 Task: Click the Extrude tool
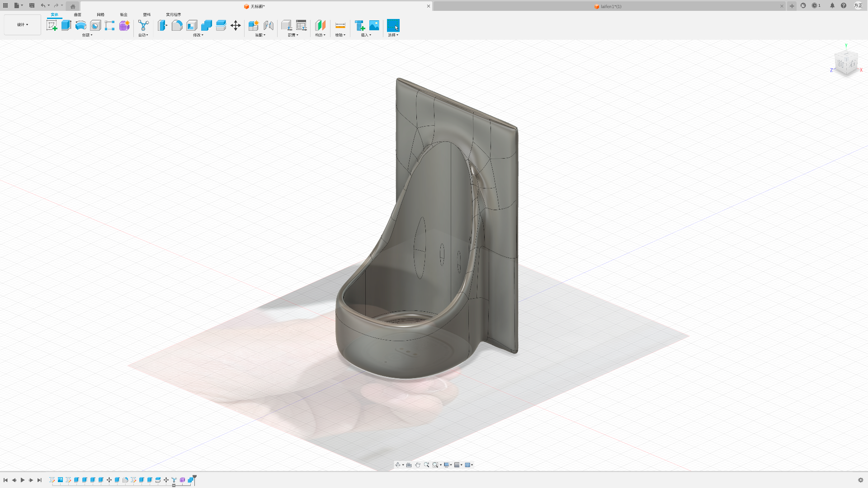pyautogui.click(x=66, y=26)
